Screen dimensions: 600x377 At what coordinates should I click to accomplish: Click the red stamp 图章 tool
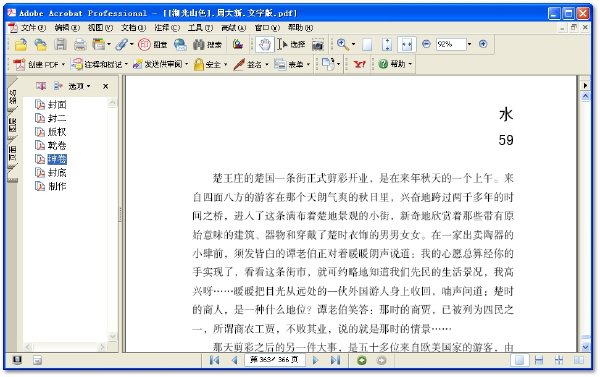point(152,45)
